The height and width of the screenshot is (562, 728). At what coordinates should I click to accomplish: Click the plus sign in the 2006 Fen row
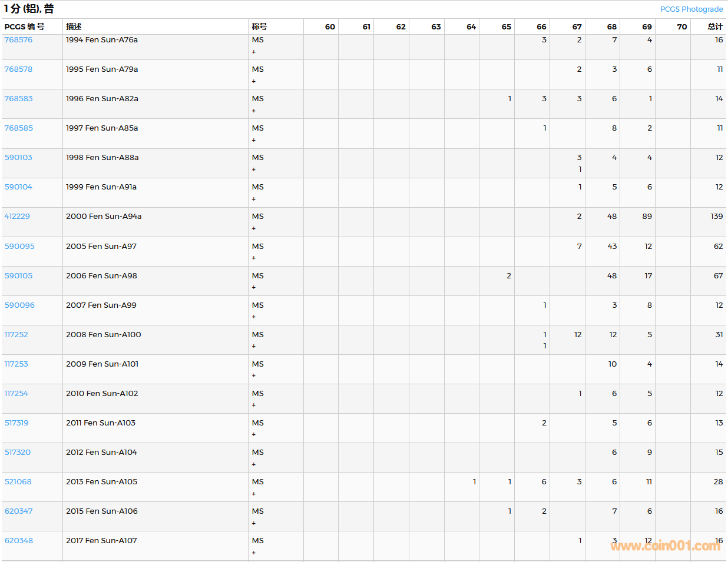click(254, 287)
